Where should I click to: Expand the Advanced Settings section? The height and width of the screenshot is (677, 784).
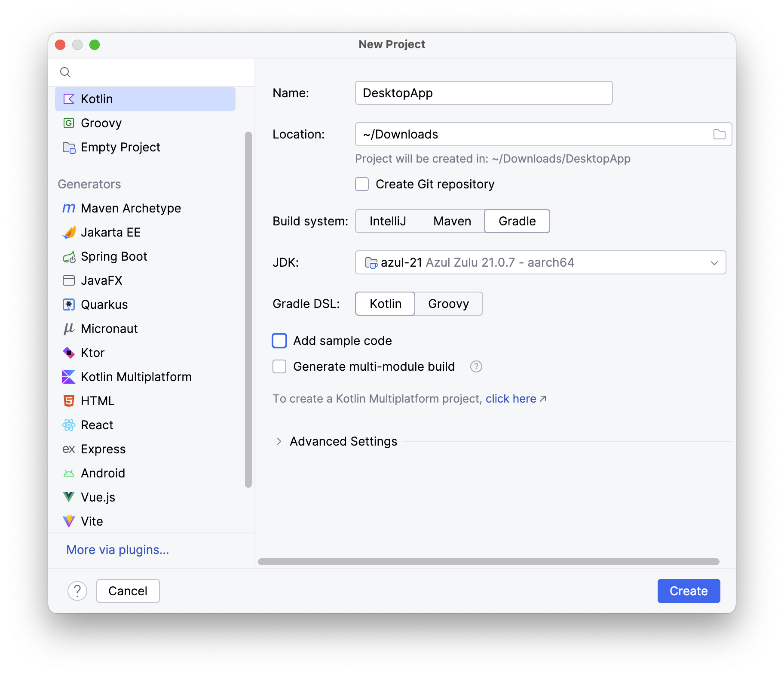(279, 441)
